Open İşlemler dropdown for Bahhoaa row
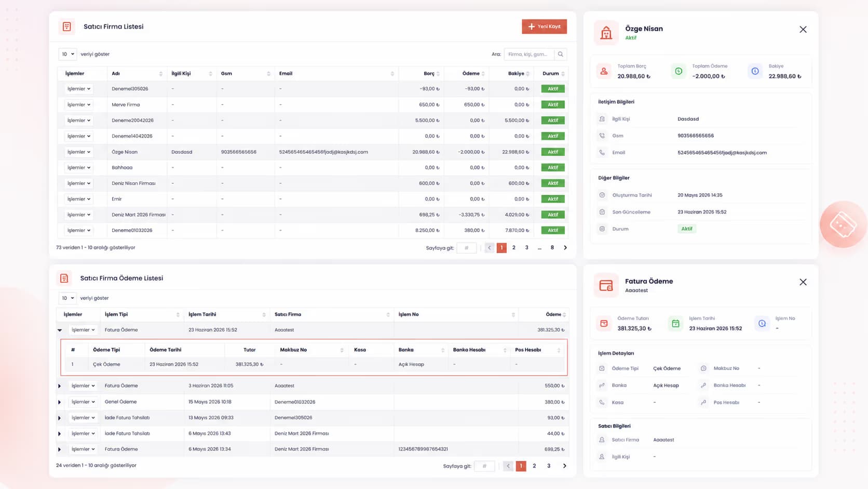 point(79,167)
